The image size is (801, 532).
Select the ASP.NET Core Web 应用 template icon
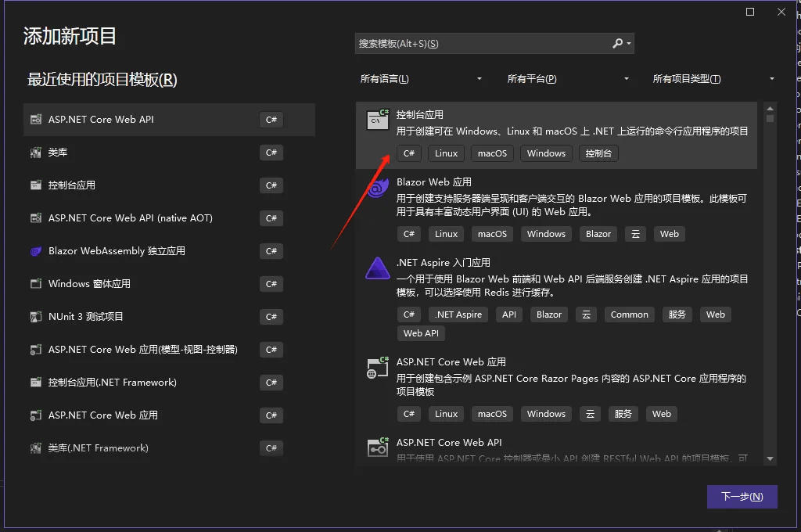tap(378, 368)
